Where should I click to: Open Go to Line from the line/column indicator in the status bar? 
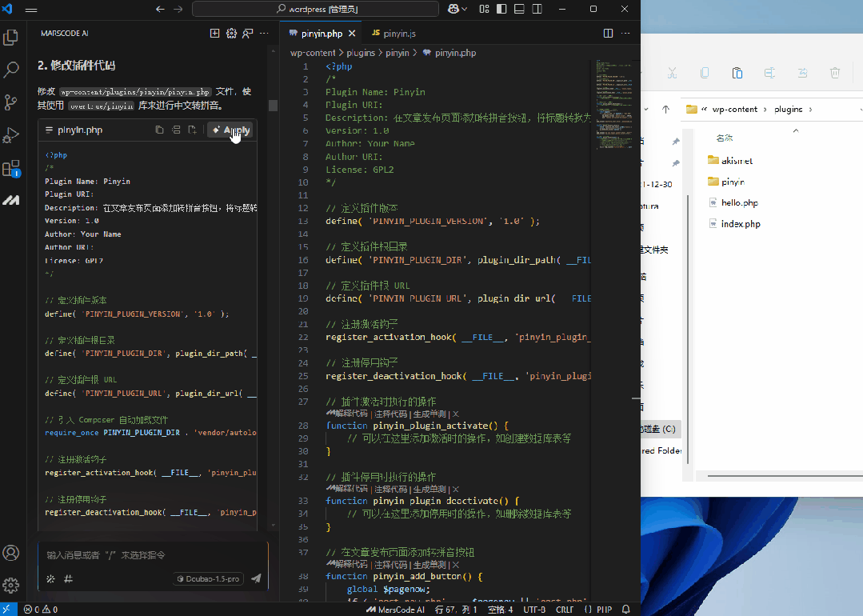(456, 610)
